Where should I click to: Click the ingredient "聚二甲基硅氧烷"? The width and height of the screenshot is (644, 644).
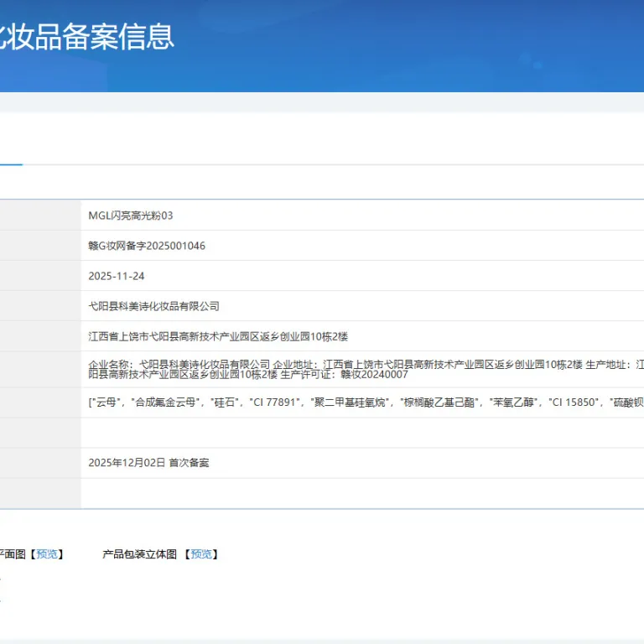(x=350, y=402)
